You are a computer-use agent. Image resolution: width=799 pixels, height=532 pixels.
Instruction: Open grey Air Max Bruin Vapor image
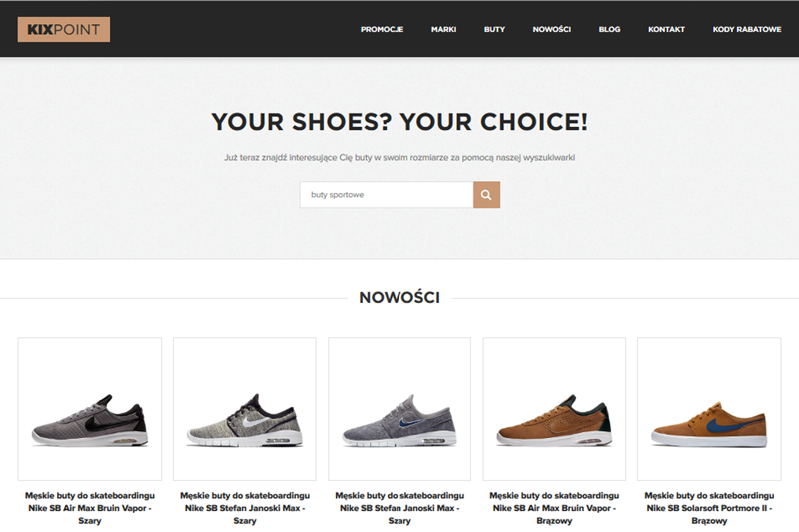(x=90, y=409)
